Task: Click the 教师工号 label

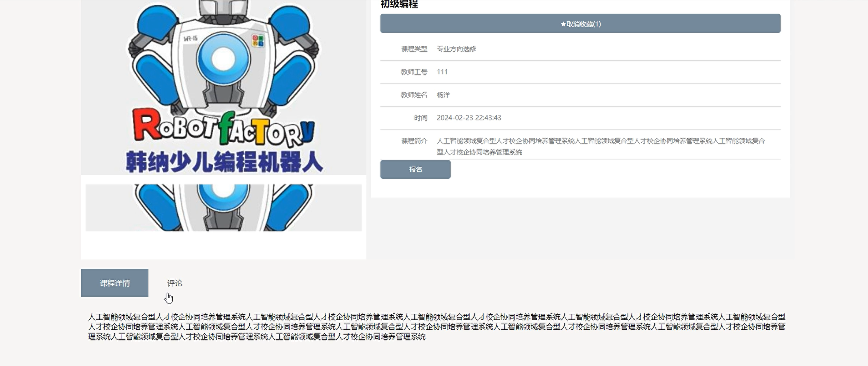Action: 414,72
